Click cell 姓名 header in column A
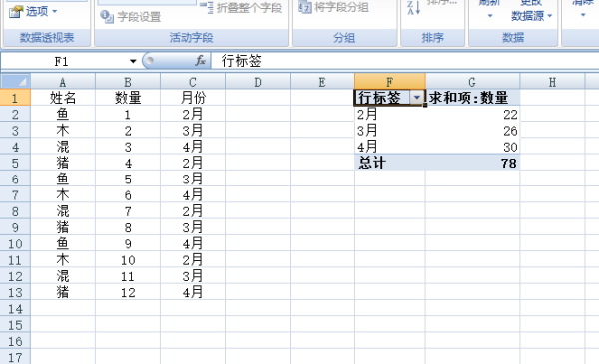599x364 pixels. (x=63, y=98)
